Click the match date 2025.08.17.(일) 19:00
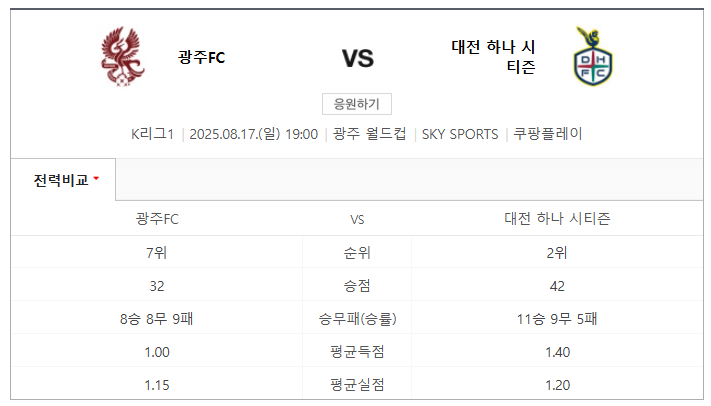Image resolution: width=711 pixels, height=406 pixels. pos(253,134)
